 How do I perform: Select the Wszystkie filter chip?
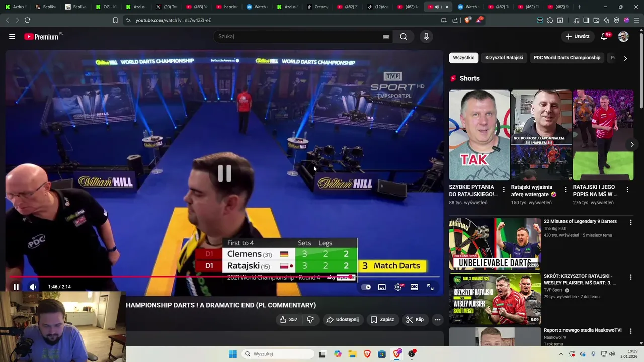463,58
